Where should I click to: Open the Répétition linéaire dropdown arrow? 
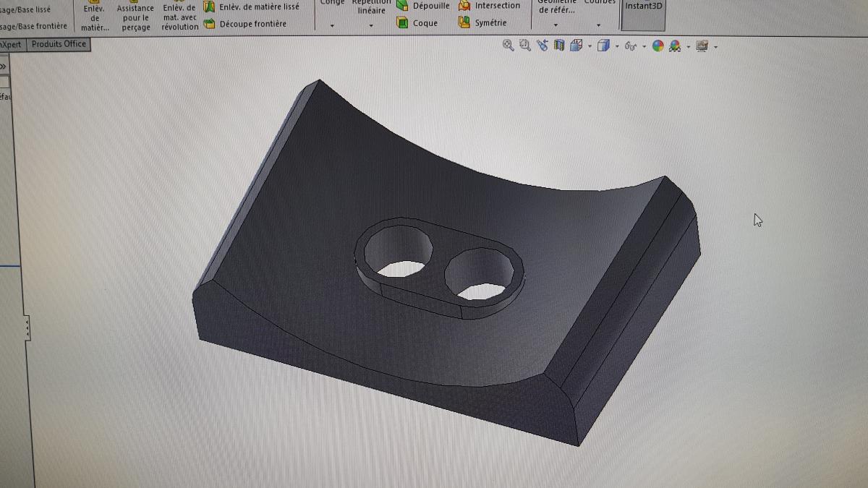[371, 25]
